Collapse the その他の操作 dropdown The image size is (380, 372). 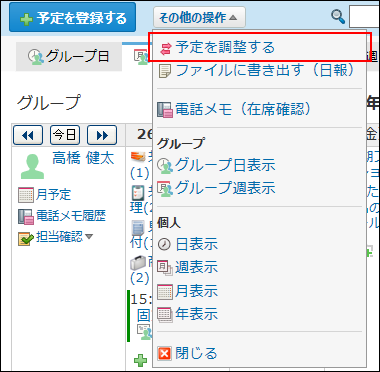pyautogui.click(x=199, y=18)
